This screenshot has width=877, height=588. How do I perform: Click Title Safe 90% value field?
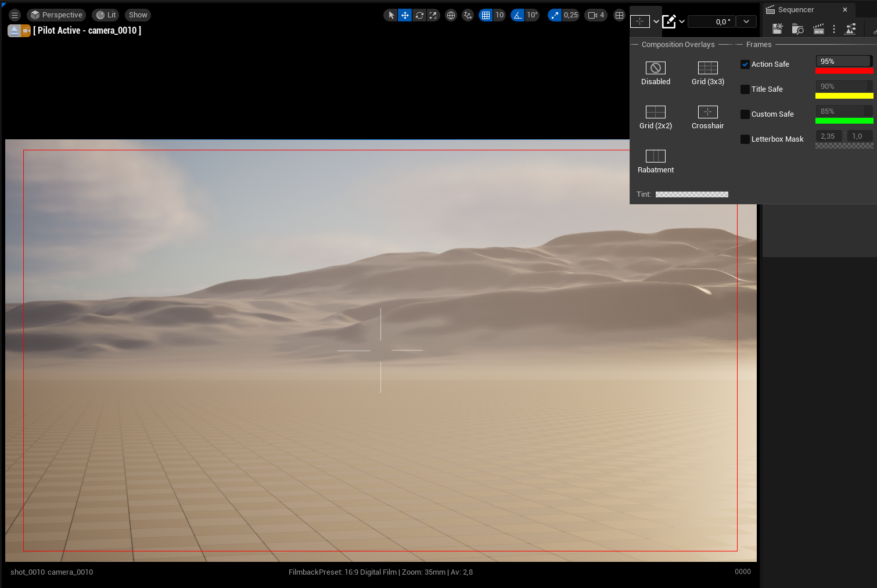pos(844,86)
